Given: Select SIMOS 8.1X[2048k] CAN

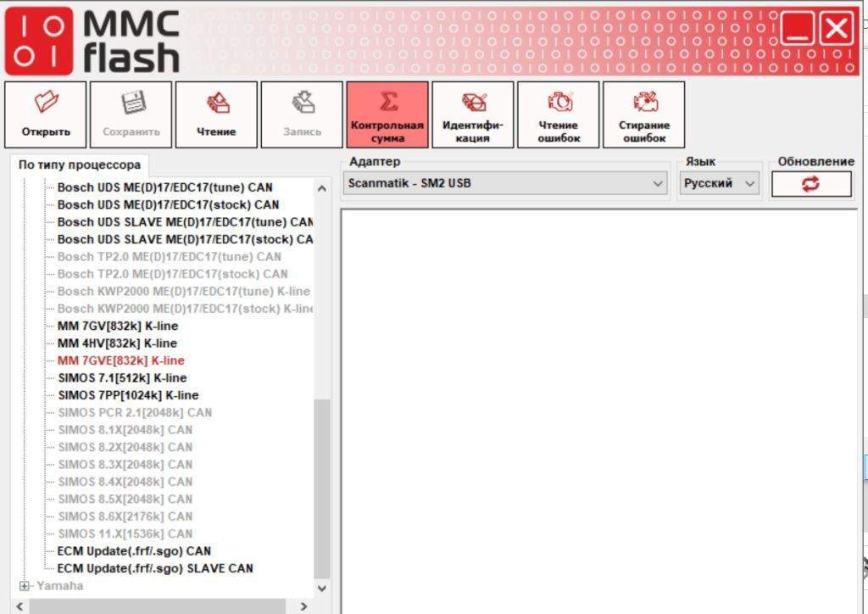Looking at the screenshot, I should pyautogui.click(x=125, y=430).
